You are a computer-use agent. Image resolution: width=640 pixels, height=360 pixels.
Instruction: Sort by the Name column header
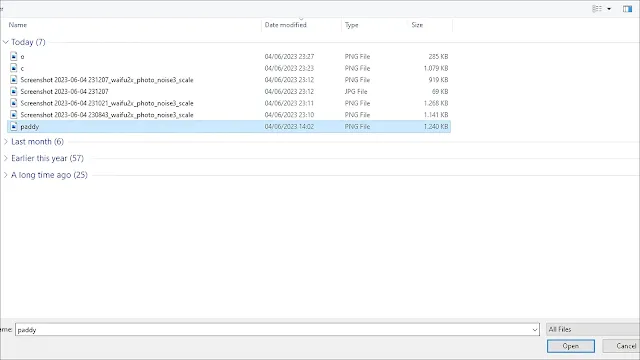coord(18,25)
